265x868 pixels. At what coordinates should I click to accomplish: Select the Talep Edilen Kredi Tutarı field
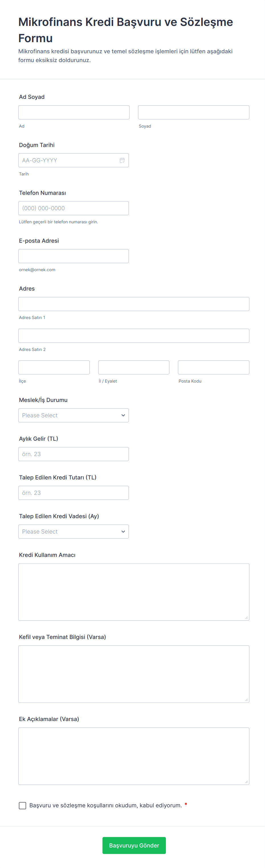pos(74,493)
